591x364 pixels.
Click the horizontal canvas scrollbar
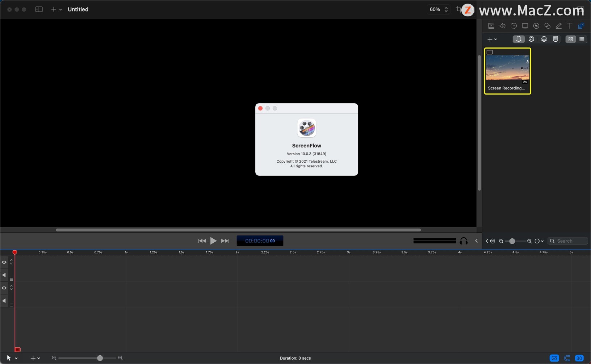click(x=238, y=230)
